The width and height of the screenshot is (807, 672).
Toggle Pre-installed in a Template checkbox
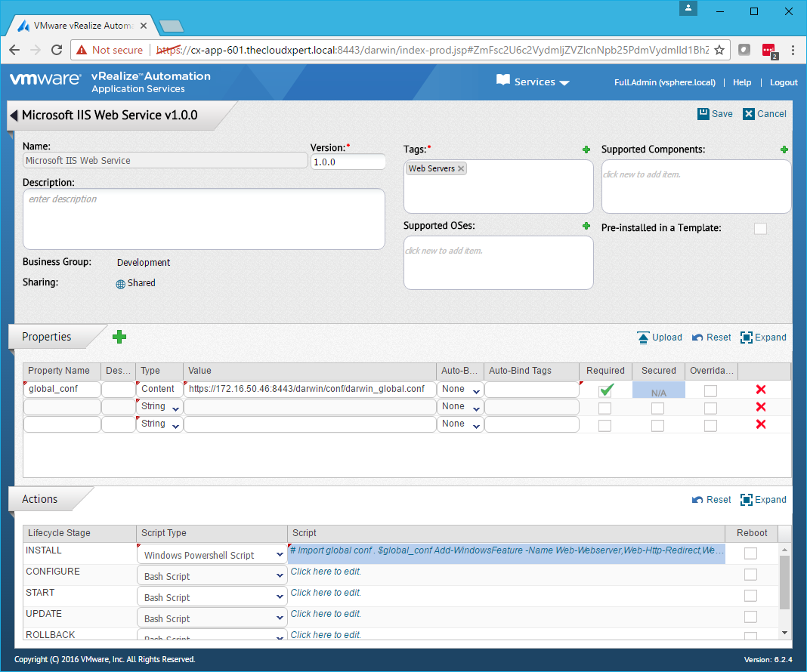[x=760, y=228]
